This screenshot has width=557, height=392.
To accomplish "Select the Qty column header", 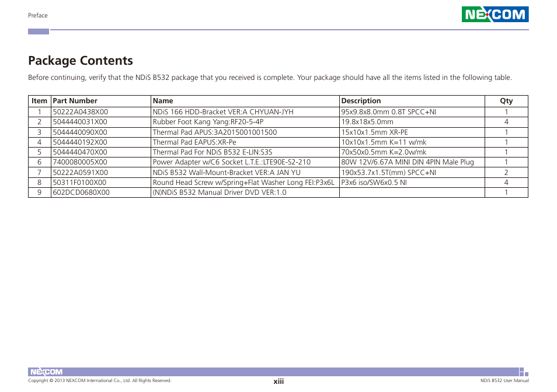I will pos(506,101).
